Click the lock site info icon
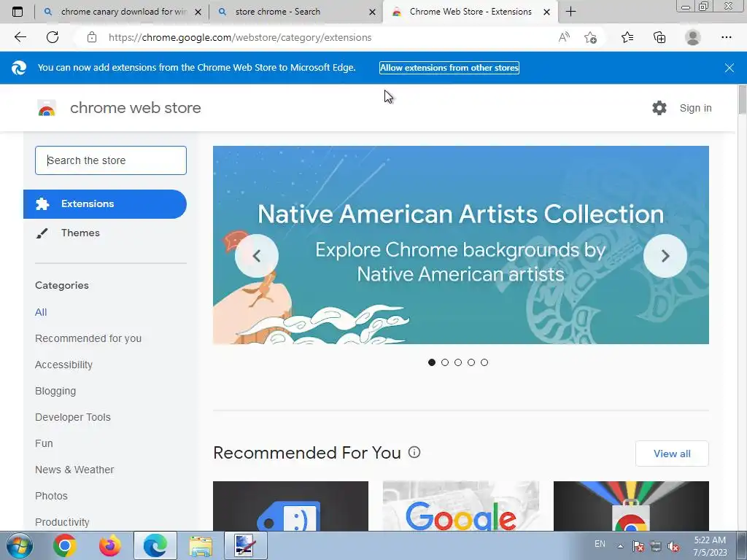Viewport: 747px width, 560px height. (x=92, y=37)
